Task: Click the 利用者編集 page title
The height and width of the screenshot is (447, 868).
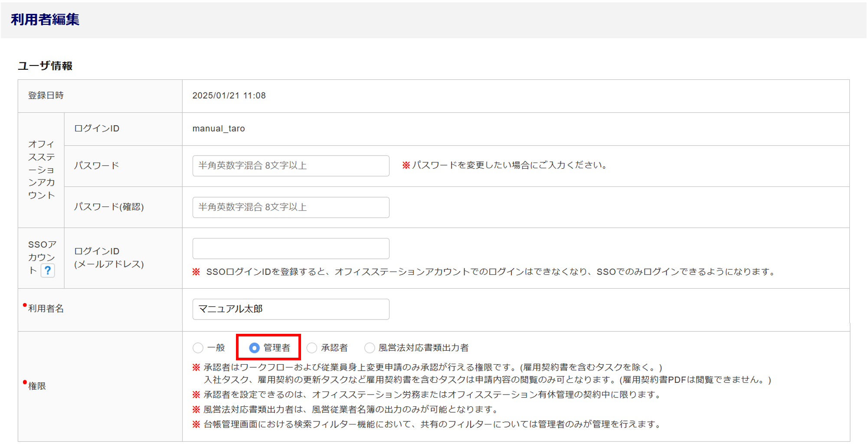Action: (45, 20)
